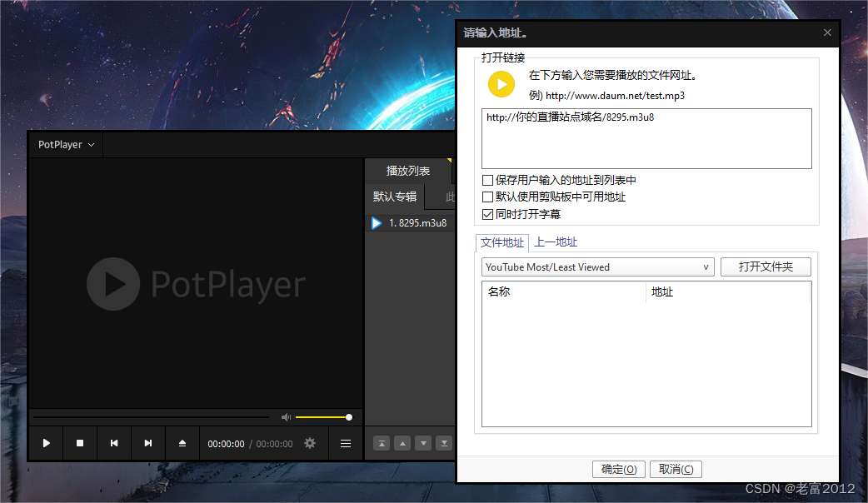Move playlist item to bottom
This screenshot has height=503, width=868.
pyautogui.click(x=444, y=443)
